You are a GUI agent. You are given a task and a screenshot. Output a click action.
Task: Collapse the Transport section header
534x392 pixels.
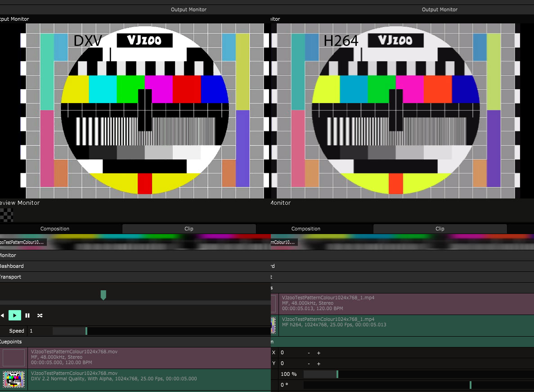[11, 277]
